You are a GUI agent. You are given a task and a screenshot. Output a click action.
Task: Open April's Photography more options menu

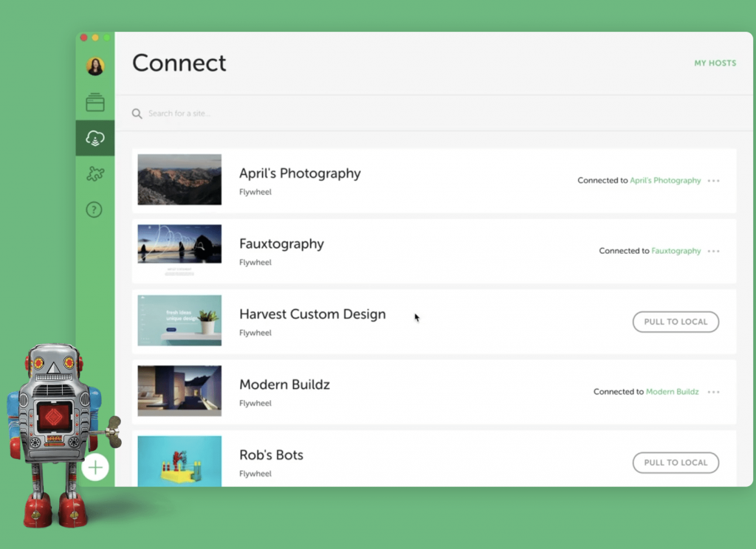pyautogui.click(x=713, y=181)
